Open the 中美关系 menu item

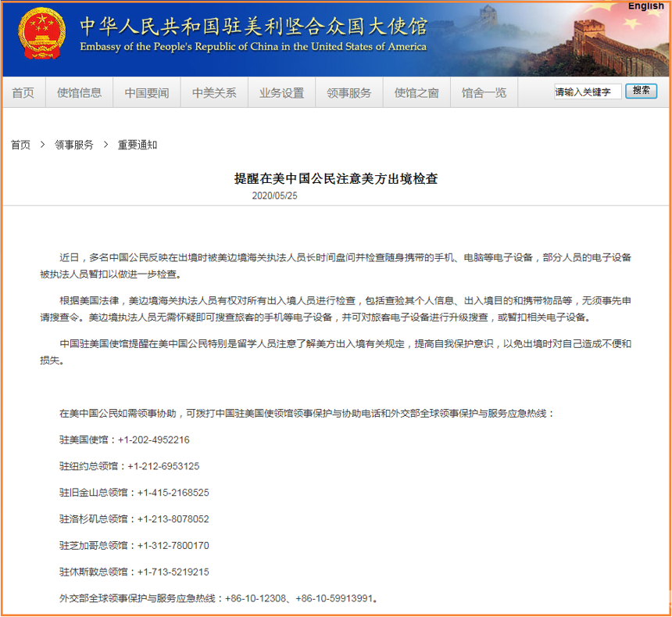pyautogui.click(x=214, y=92)
